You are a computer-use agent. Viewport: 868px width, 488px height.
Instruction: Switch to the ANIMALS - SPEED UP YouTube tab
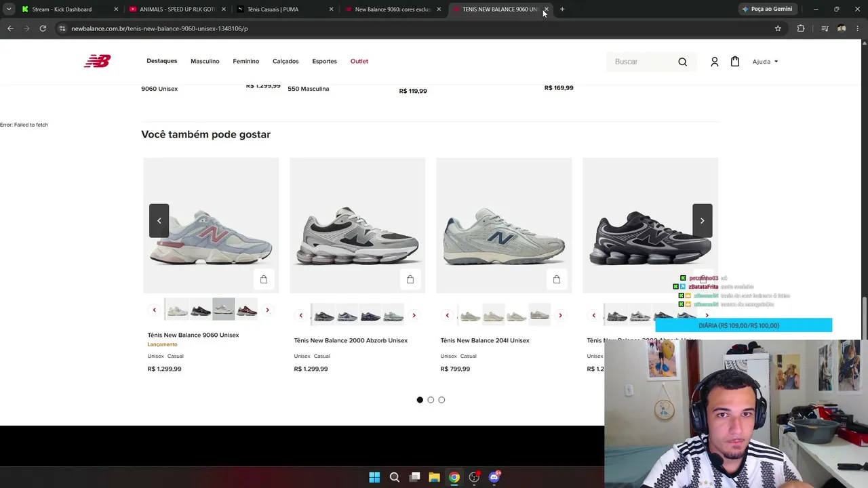tap(176, 9)
